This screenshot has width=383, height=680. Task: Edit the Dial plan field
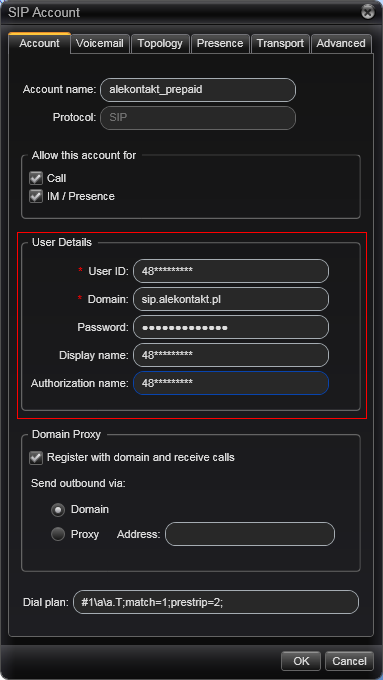[x=216, y=602]
